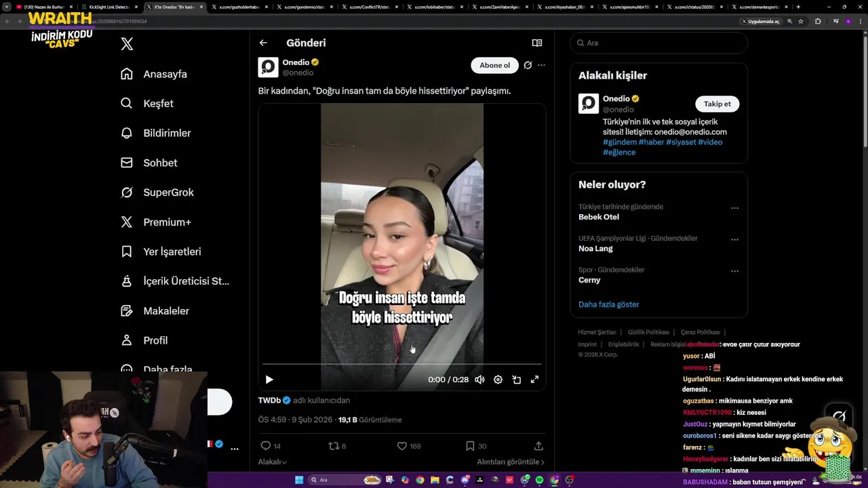This screenshot has height=488, width=868.
Task: Open the #gündem hashtag
Action: click(620, 142)
